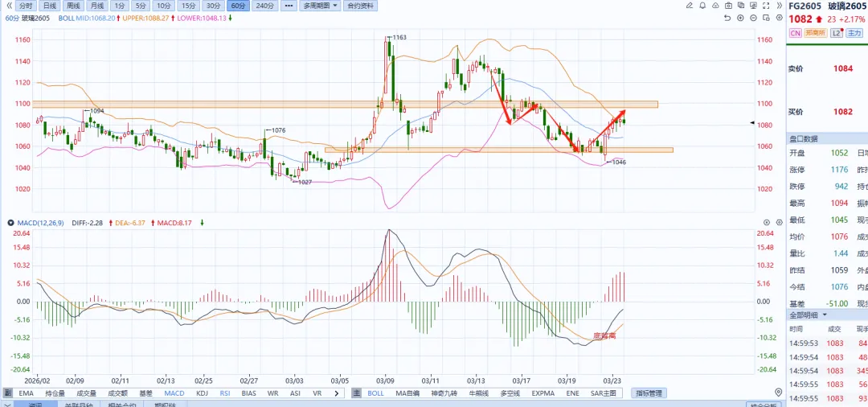
Task: Toggle 持仓量 open interest indicator
Action: tap(55, 393)
